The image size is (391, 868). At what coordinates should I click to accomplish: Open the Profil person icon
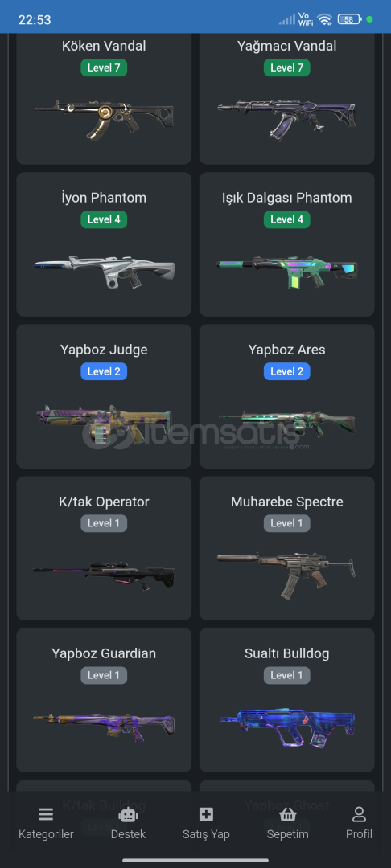click(359, 814)
